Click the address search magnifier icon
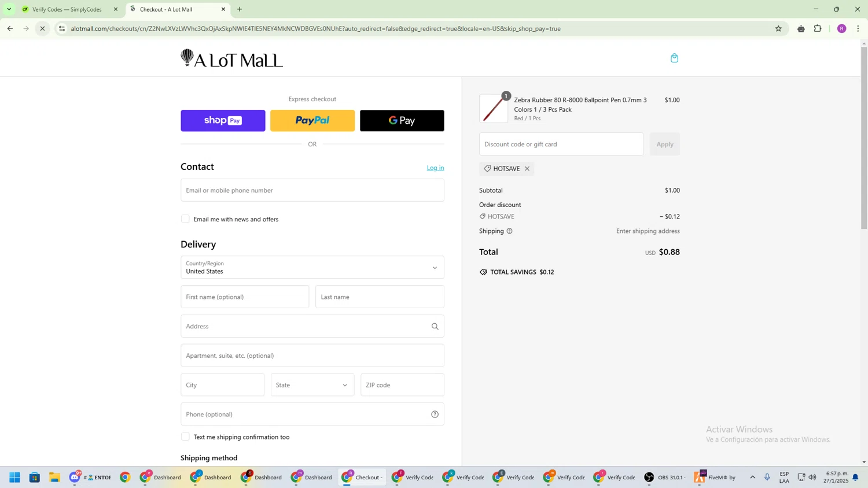Screen dimensions: 868x488 [x=435, y=326]
